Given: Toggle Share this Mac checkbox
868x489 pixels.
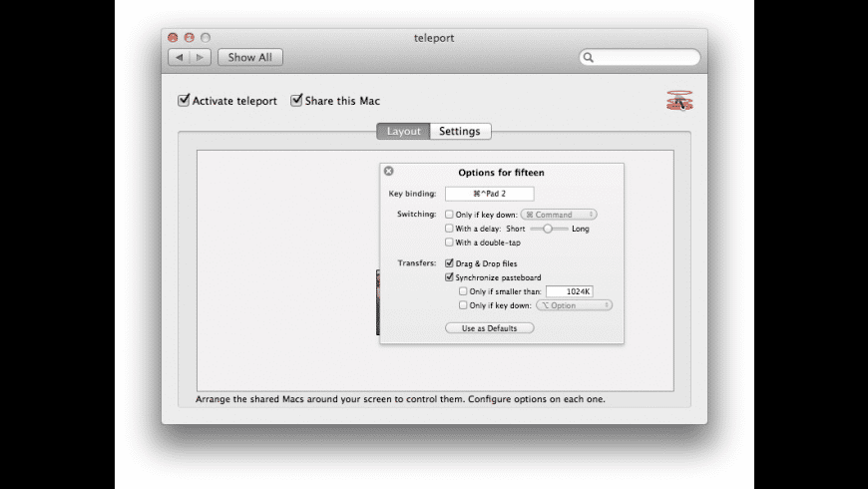Looking at the screenshot, I should 296,100.
